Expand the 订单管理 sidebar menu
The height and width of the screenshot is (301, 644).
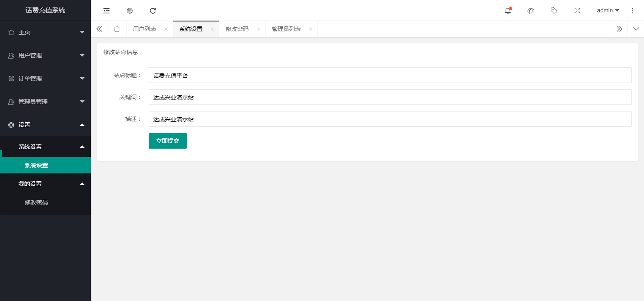[x=45, y=78]
